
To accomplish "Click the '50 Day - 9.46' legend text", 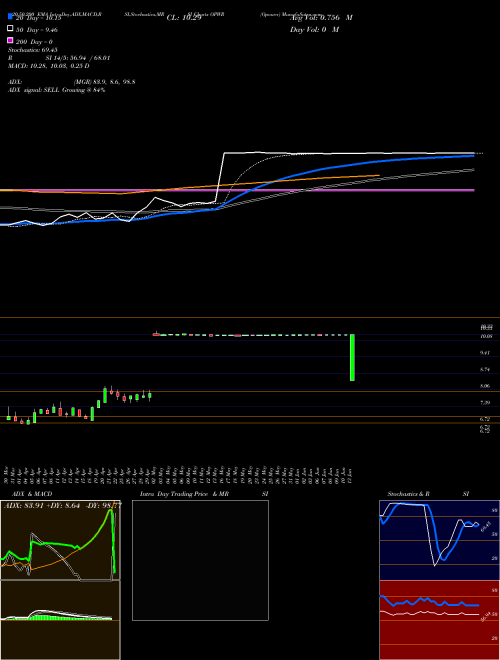I will click(x=37, y=30).
